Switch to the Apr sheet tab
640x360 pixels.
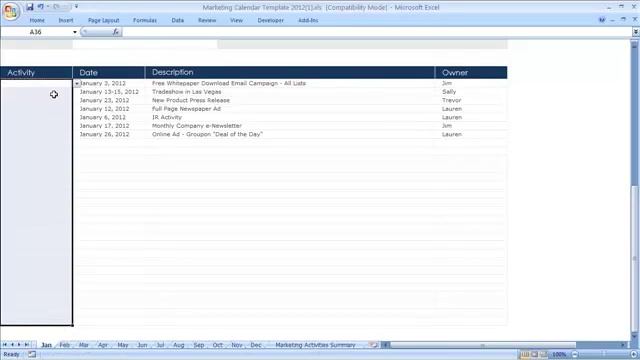(x=103, y=345)
